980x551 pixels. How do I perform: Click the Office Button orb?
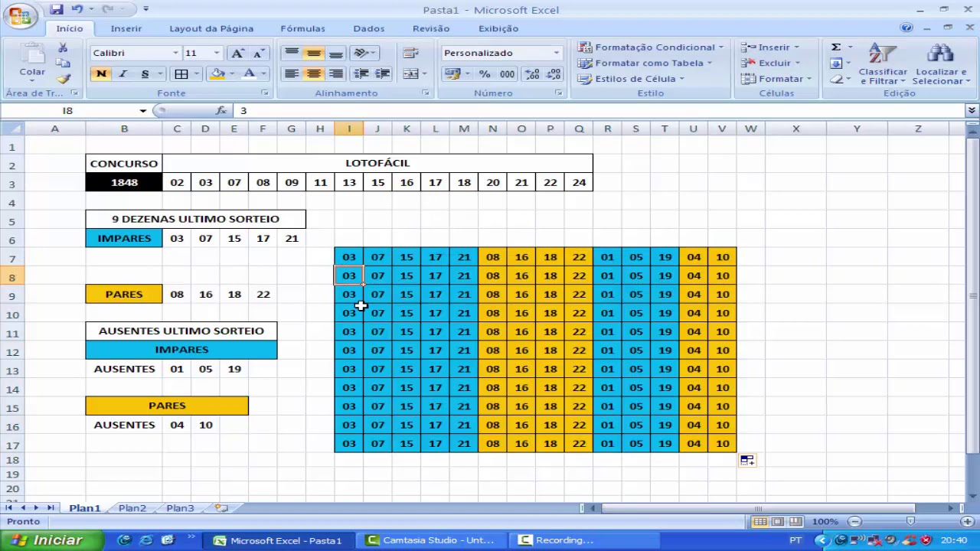coord(20,15)
